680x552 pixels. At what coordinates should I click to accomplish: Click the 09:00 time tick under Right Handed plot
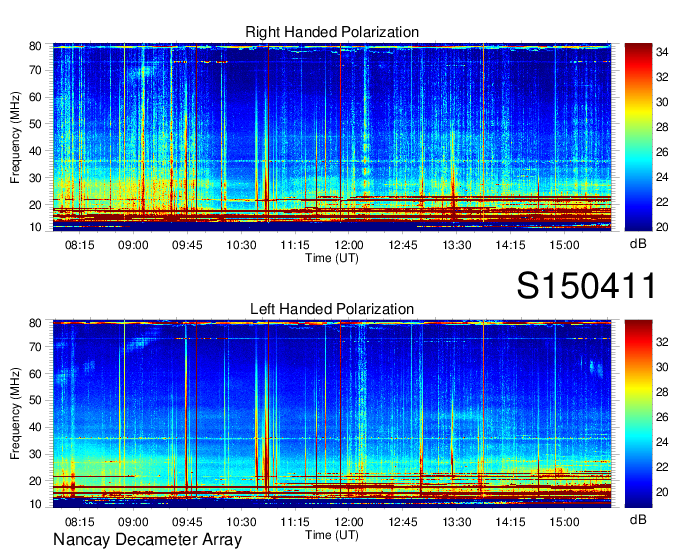pos(133,245)
